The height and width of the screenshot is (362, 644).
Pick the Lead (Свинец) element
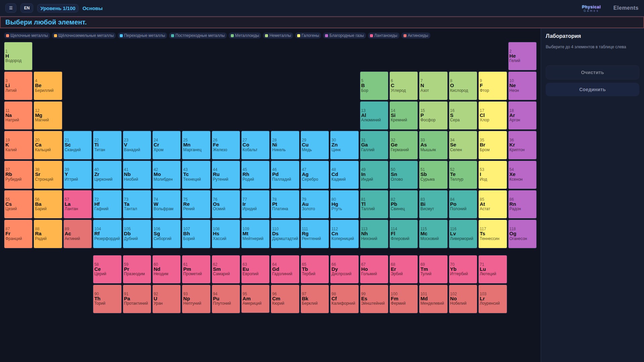[404, 204]
